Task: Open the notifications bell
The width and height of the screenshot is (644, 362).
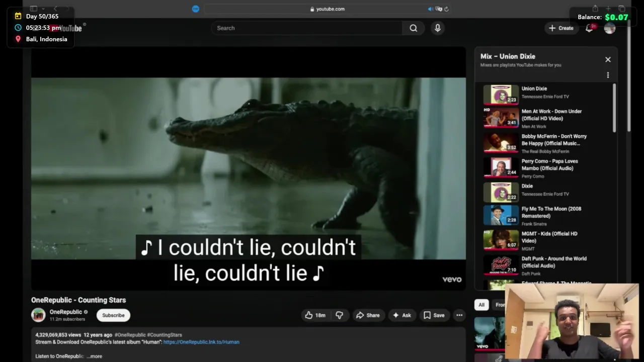Action: (589, 28)
